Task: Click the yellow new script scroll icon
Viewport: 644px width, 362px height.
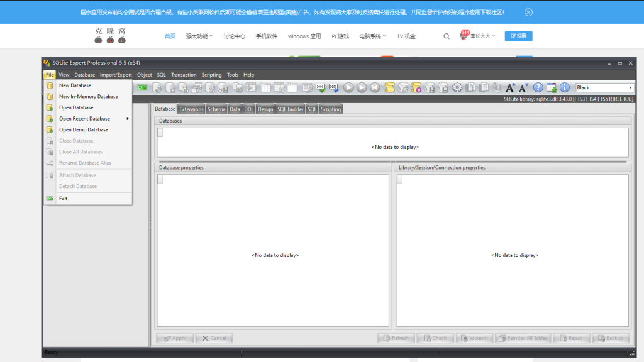Action: pos(389,87)
